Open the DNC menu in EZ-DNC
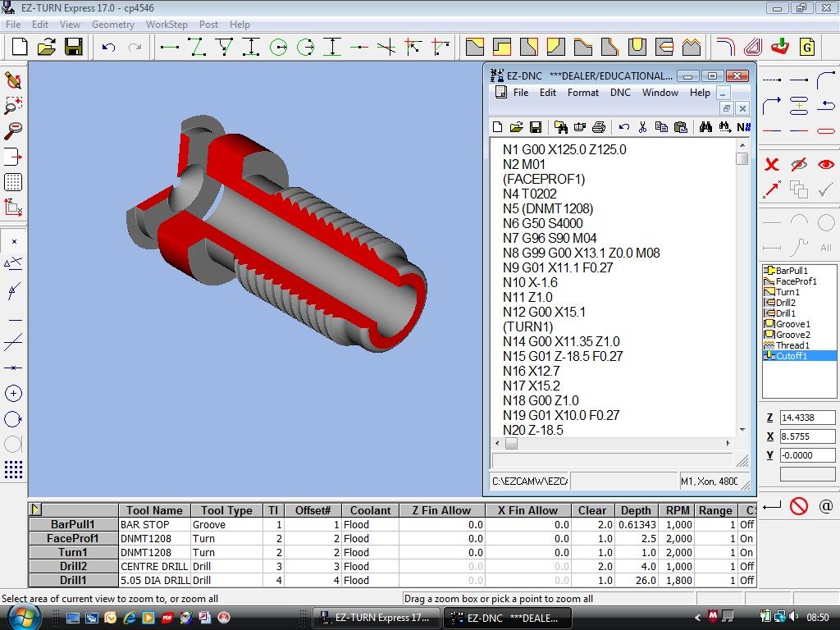The image size is (840, 630). pyautogui.click(x=620, y=93)
